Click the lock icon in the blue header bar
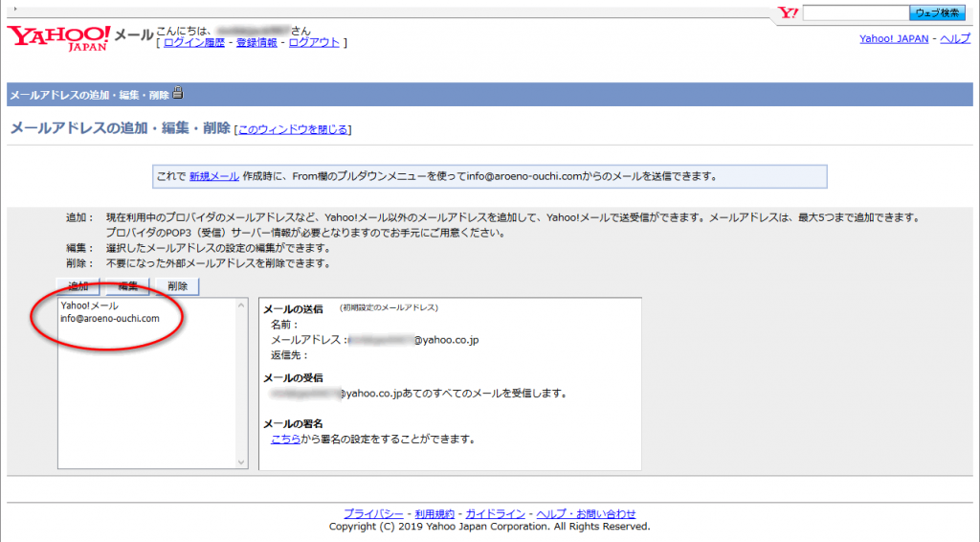980x542 pixels. [x=178, y=93]
